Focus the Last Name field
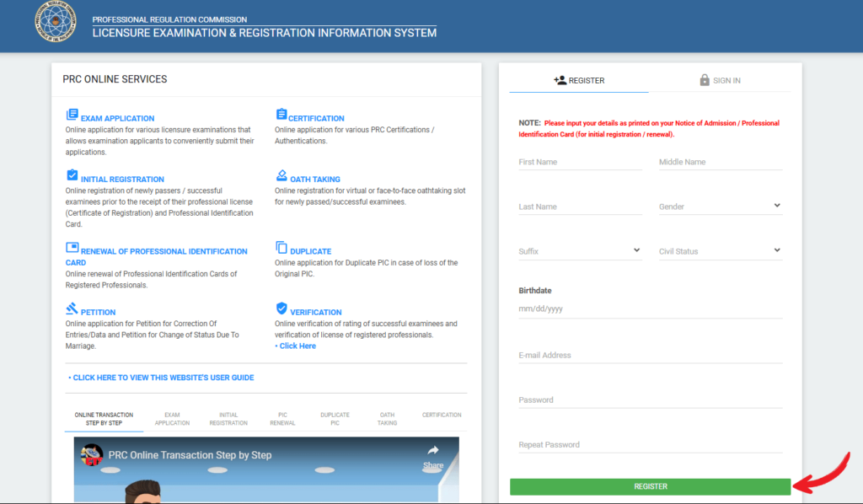Screen dimensions: 863x504 [580, 206]
